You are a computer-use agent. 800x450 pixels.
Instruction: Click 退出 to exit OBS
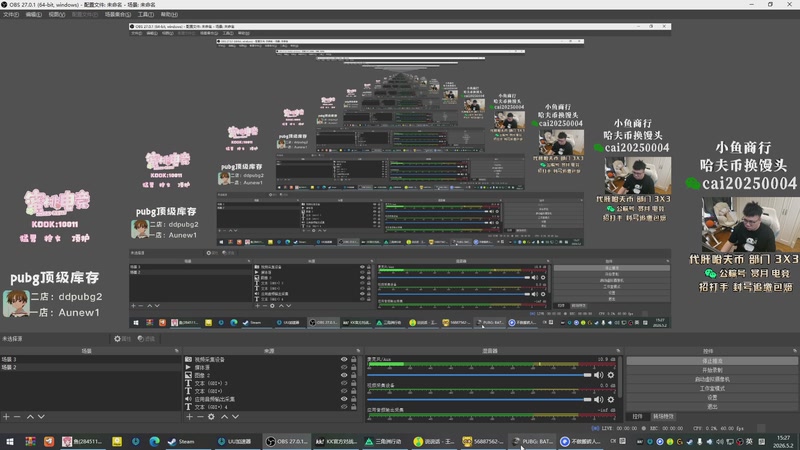tap(712, 407)
